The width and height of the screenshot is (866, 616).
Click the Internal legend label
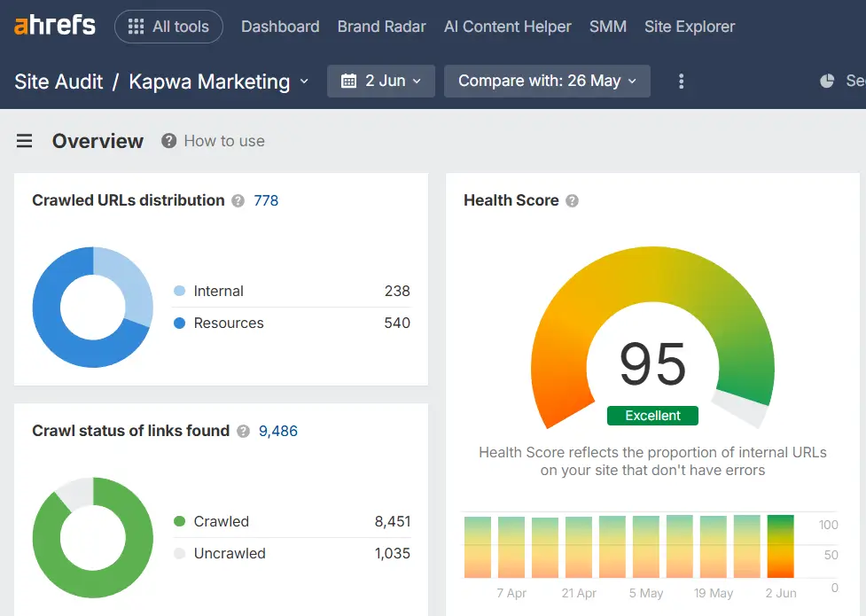[219, 291]
